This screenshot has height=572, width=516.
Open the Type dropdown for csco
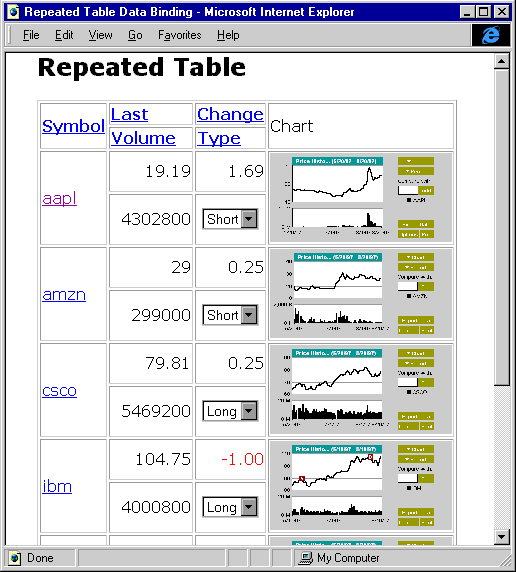[230, 411]
